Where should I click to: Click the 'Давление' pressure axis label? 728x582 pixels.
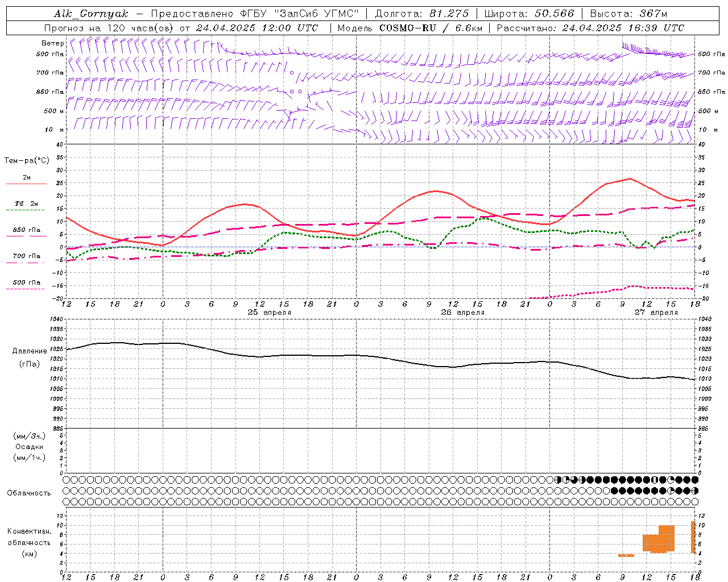pyautogui.click(x=30, y=351)
